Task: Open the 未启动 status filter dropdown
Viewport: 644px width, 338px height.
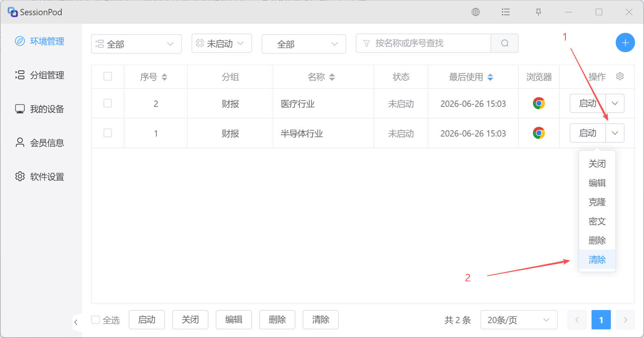Action: click(x=222, y=43)
